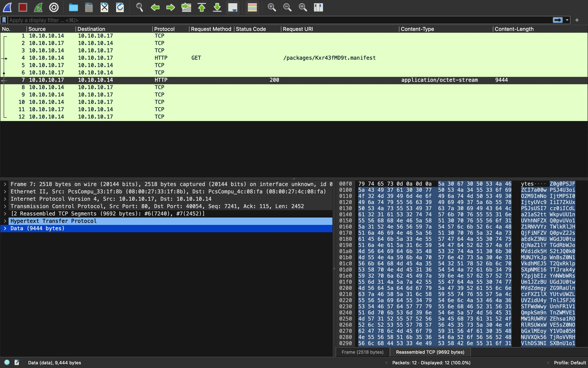Image resolution: width=588 pixels, height=368 pixels.
Task: Click the display filter bookmark icon
Action: (4, 20)
